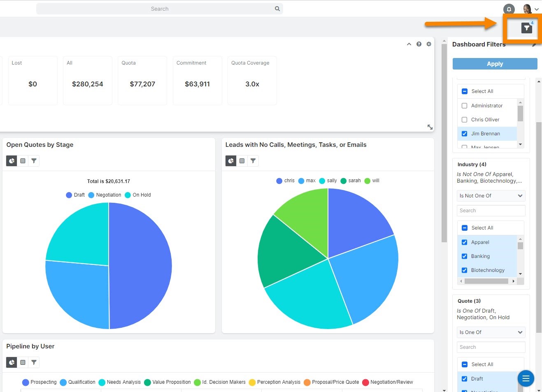Collapse the top metrics widget via chevron
Viewport: 542px width, 392px height.
tap(409, 44)
